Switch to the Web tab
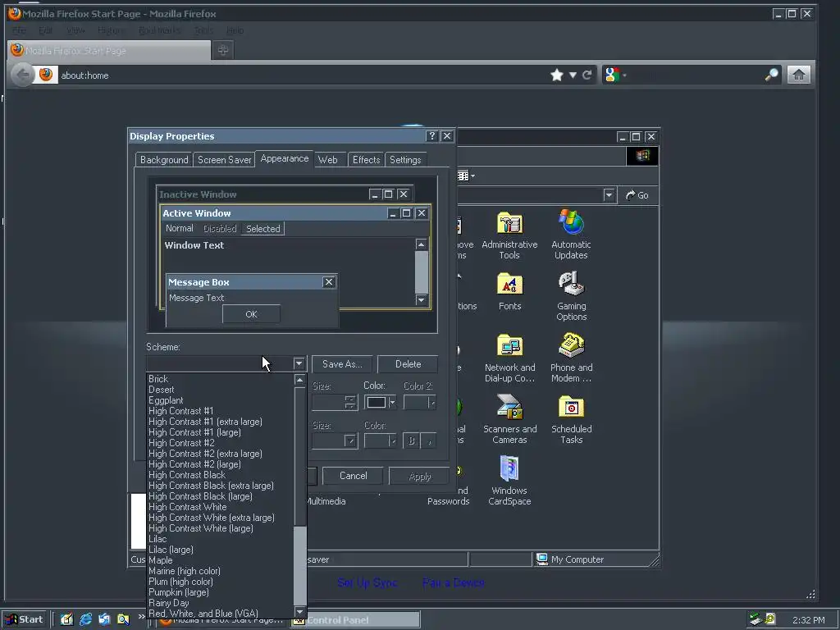 pyautogui.click(x=328, y=160)
